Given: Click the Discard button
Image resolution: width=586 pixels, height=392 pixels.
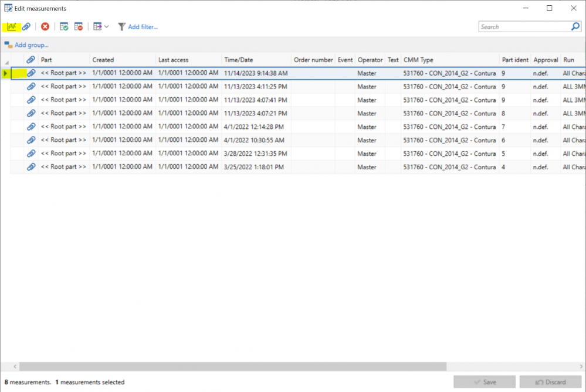Looking at the screenshot, I should (550, 382).
